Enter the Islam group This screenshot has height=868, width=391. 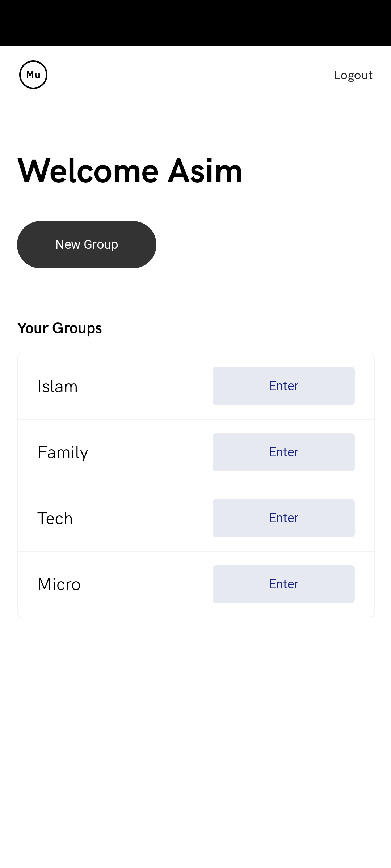pos(283,386)
